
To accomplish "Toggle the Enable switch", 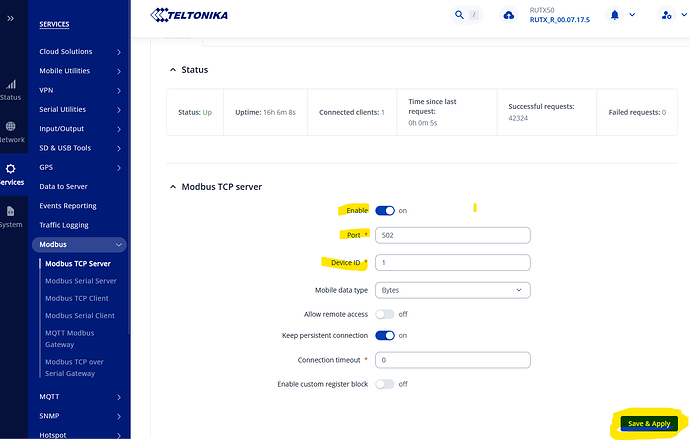I will tap(385, 211).
